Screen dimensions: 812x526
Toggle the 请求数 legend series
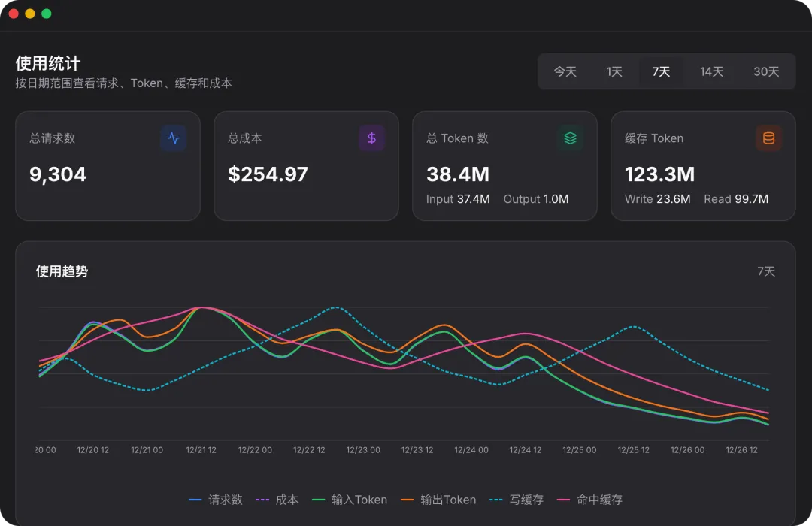pyautogui.click(x=216, y=500)
